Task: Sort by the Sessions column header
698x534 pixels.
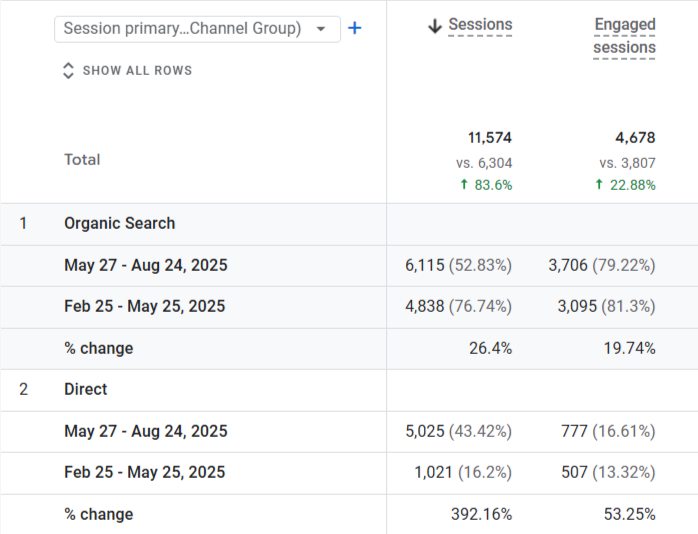Action: (480, 25)
